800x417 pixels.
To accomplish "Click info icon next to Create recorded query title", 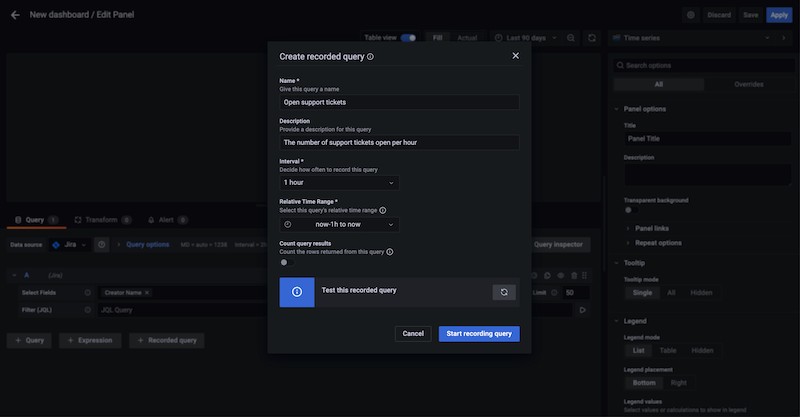I will [371, 57].
